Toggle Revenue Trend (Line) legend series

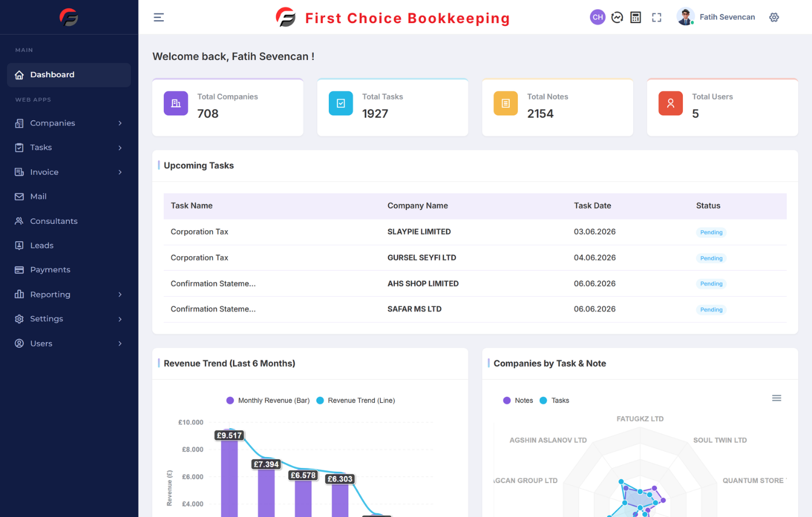(355, 400)
